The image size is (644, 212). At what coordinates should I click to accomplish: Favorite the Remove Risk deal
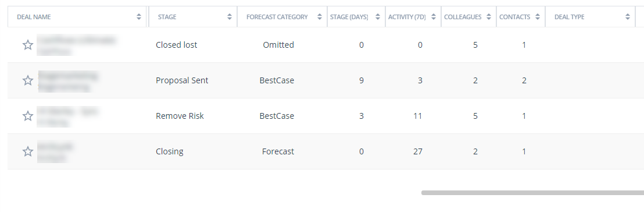(27, 116)
